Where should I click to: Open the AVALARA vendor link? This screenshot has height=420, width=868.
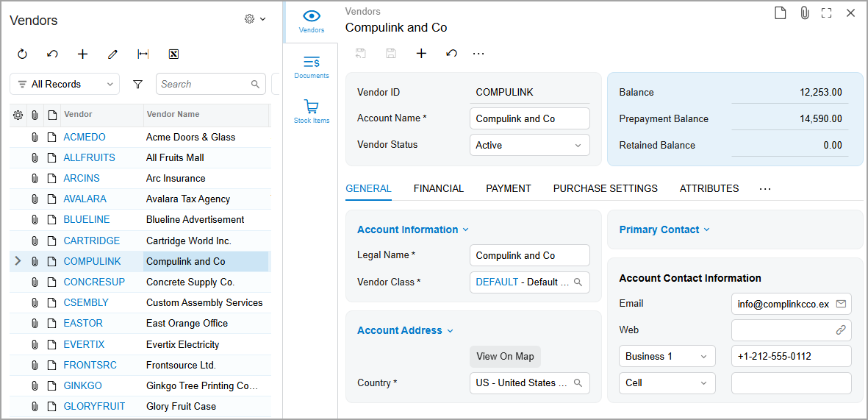point(85,199)
